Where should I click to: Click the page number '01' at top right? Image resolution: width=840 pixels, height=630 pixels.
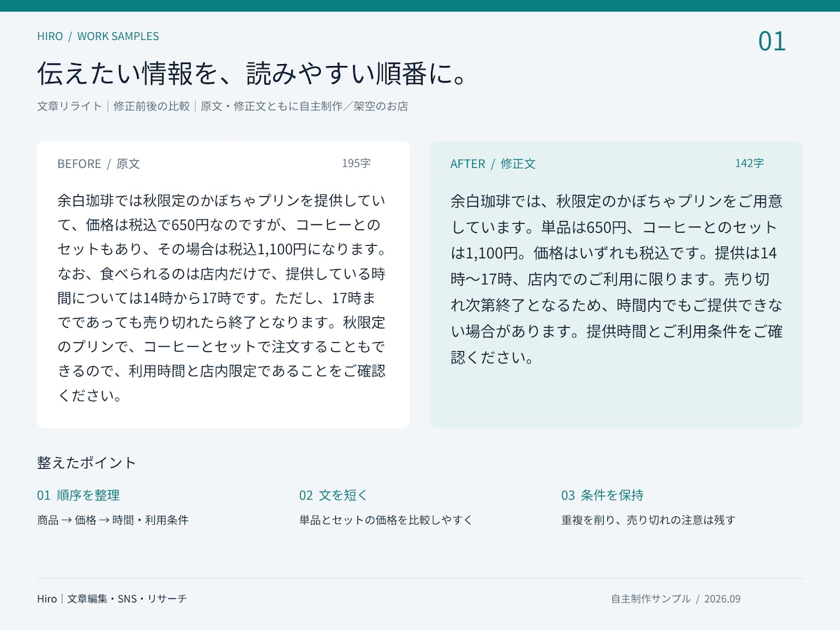(772, 41)
